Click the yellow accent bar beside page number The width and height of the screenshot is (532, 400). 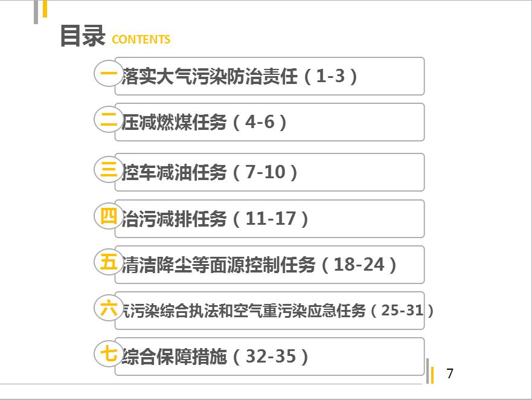coord(432,375)
